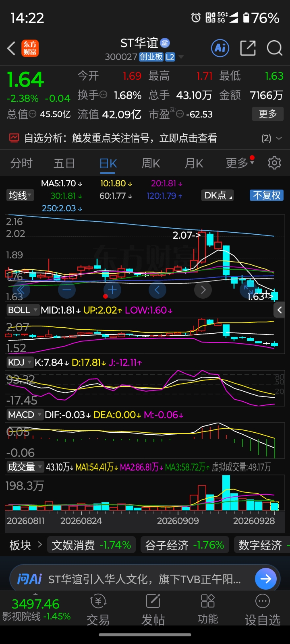
Task: Open the 交易 trade icon
Action: tap(98, 610)
